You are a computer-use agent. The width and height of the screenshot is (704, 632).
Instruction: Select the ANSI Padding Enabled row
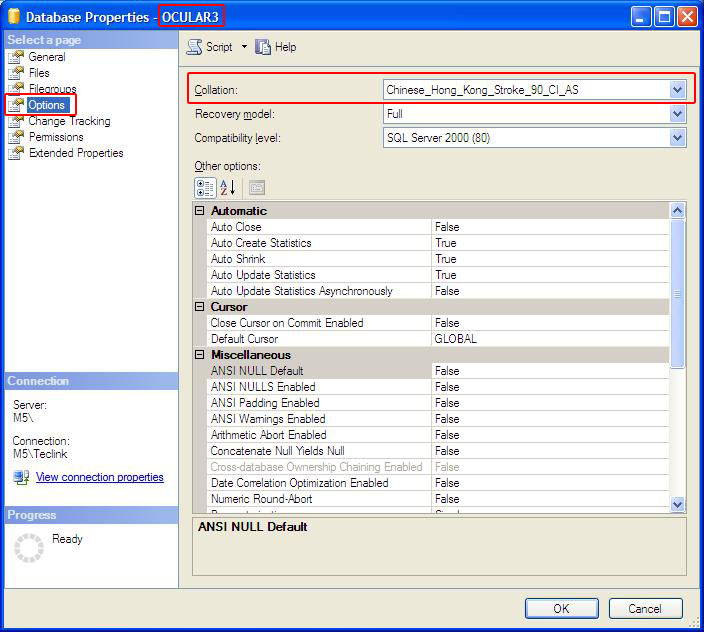[438, 403]
